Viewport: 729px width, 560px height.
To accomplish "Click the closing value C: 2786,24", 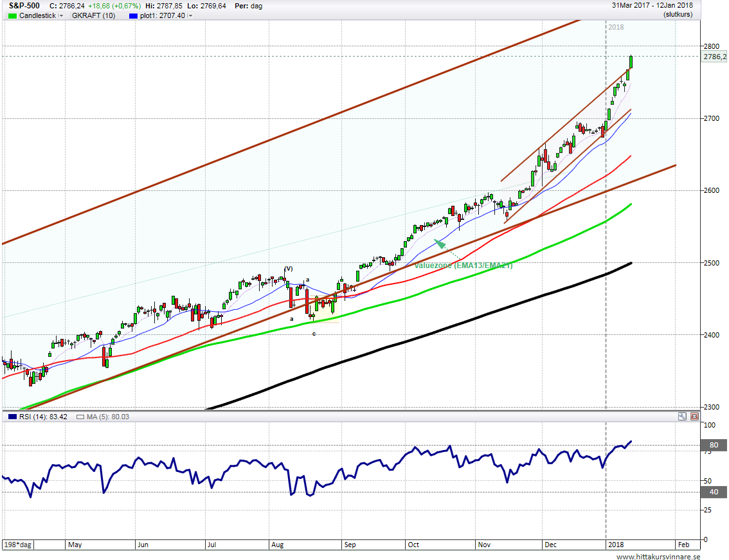I will pyautogui.click(x=67, y=6).
